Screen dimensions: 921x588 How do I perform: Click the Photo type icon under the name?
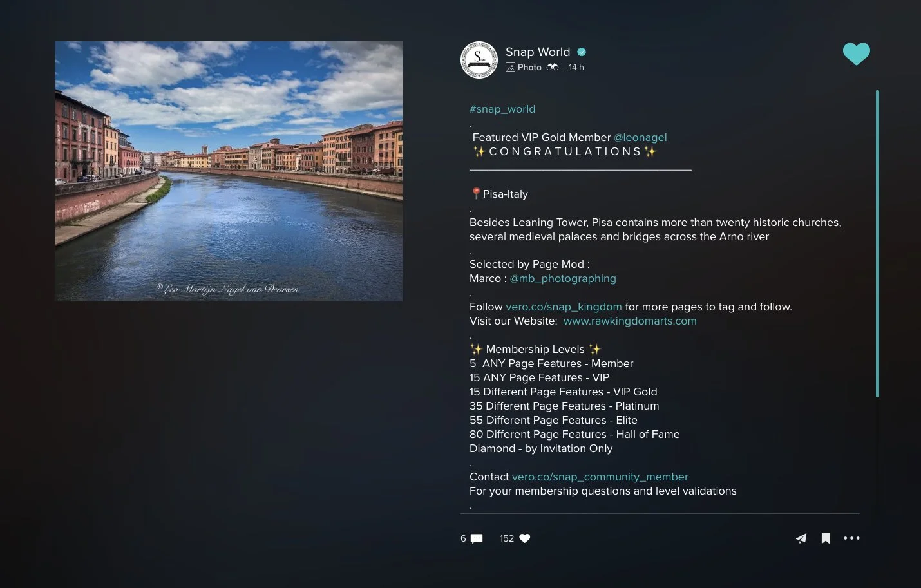510,67
